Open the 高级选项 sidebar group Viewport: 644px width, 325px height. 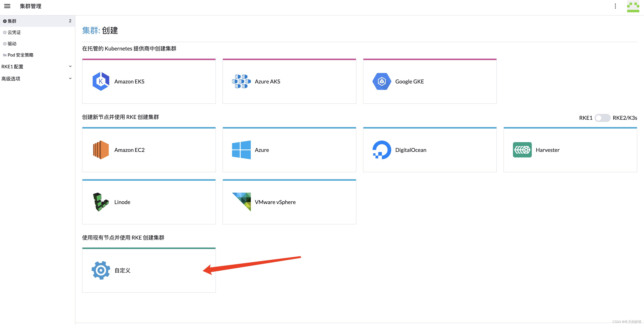coord(38,79)
